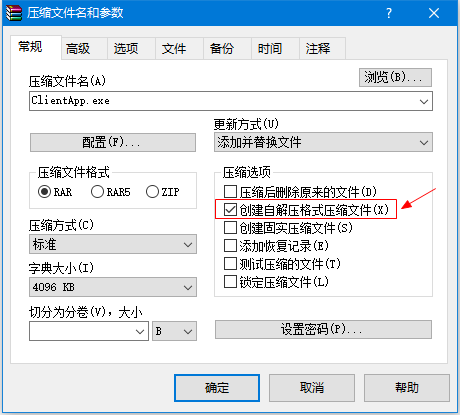Viewport: 460px width, 415px height.
Task: Confirm with the 确定 button
Action: (x=217, y=388)
